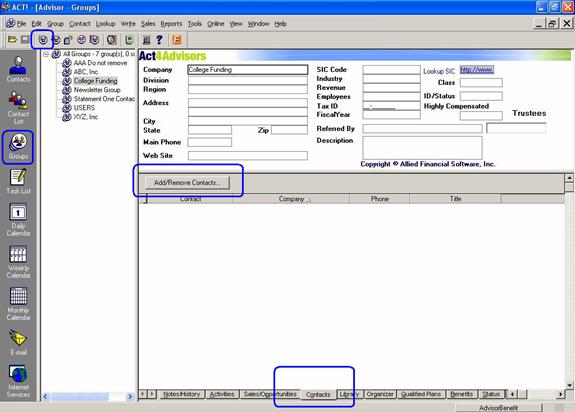Open the Group menu
This screenshot has width=575, height=412.
[55, 24]
